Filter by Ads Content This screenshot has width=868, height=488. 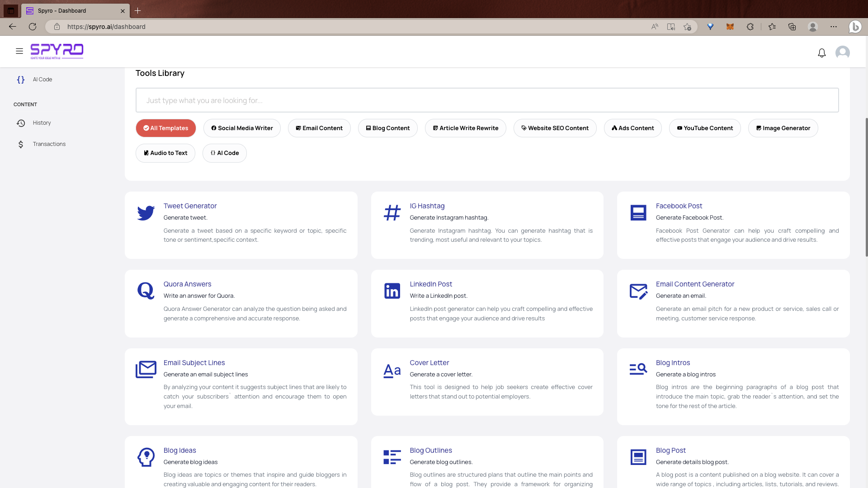(633, 128)
